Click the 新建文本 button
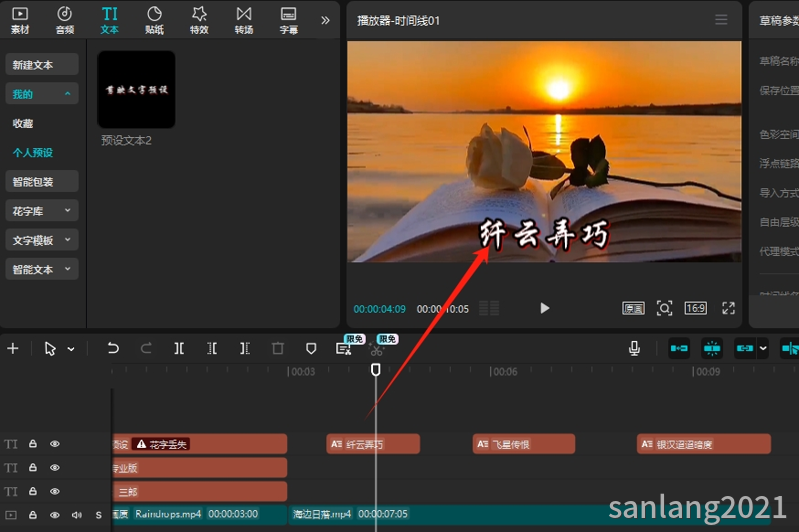 42,65
